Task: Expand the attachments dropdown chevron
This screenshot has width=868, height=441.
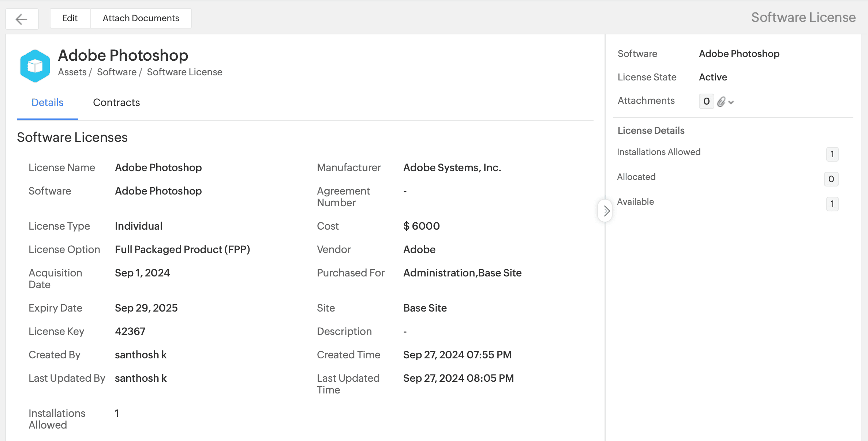Action: pyautogui.click(x=731, y=102)
